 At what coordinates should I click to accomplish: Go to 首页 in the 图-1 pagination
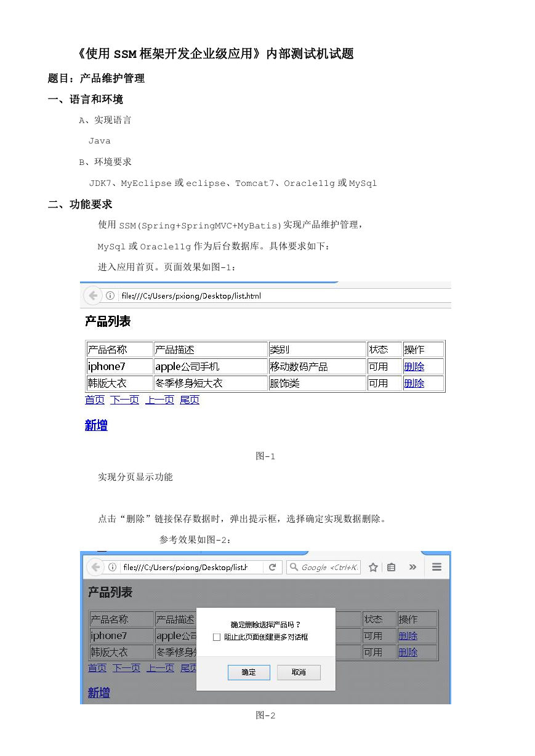(95, 400)
